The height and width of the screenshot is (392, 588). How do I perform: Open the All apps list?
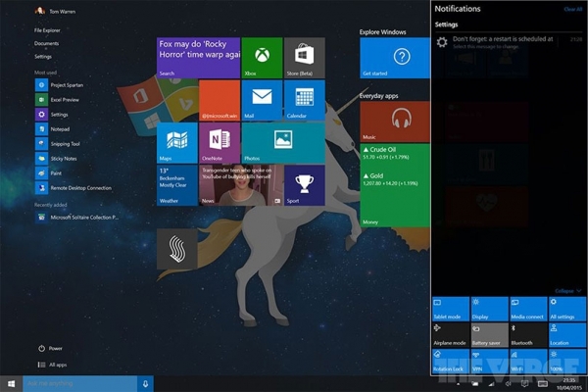(53, 365)
